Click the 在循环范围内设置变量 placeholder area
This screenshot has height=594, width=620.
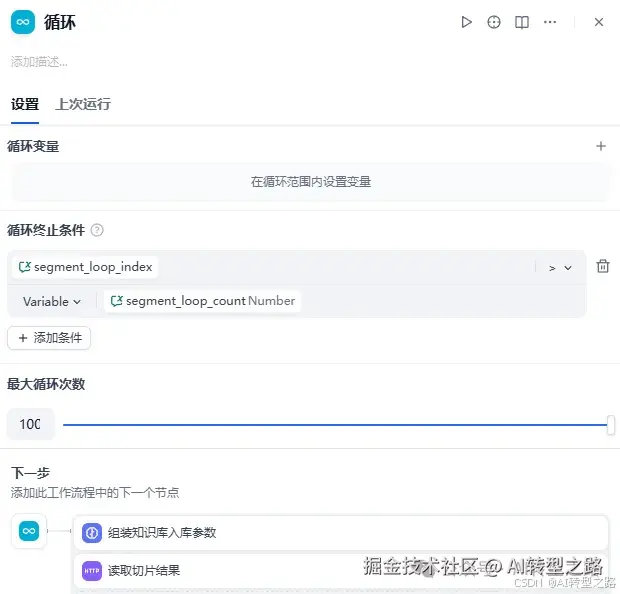(311, 182)
